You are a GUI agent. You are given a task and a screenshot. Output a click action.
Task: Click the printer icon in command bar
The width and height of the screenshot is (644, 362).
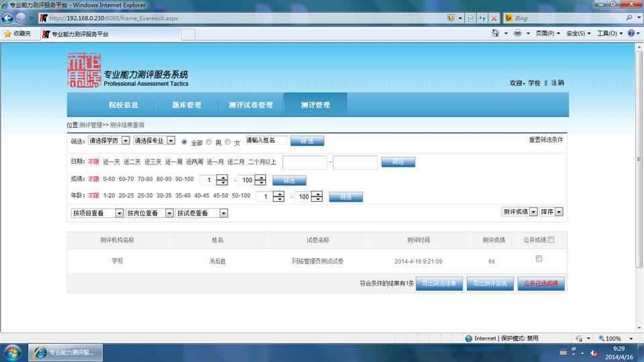click(x=517, y=34)
